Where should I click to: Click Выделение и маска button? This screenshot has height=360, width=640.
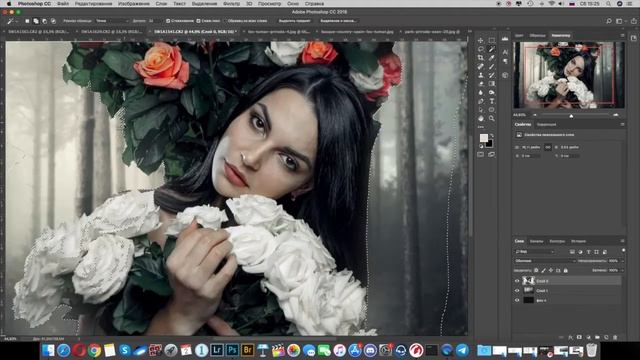[x=338, y=21]
